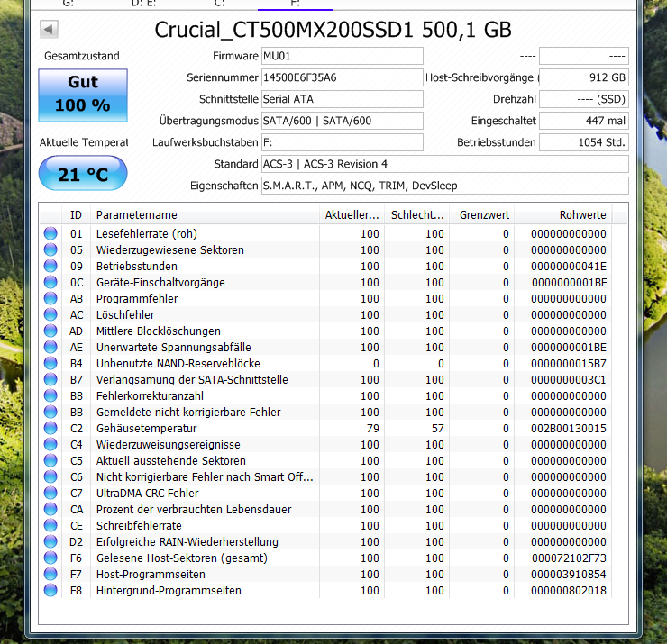This screenshot has width=667, height=644.
Task: Go to the previous disk with the back arrow
Action: click(x=49, y=30)
